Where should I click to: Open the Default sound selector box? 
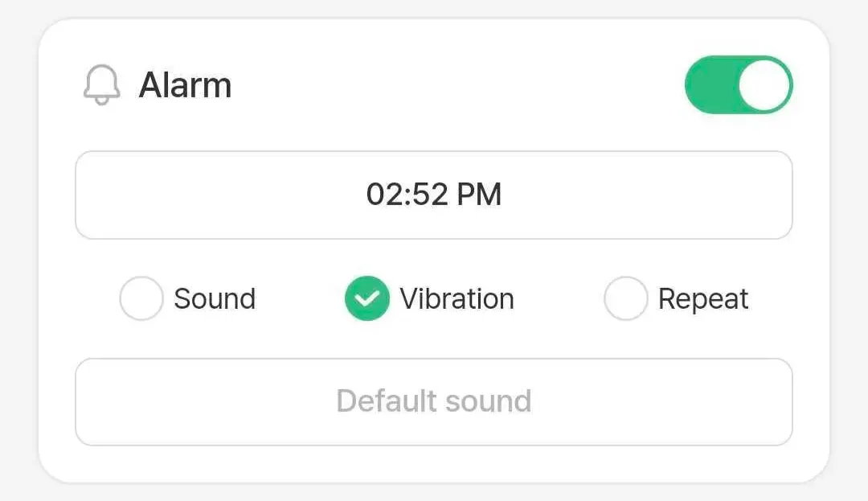pos(434,401)
